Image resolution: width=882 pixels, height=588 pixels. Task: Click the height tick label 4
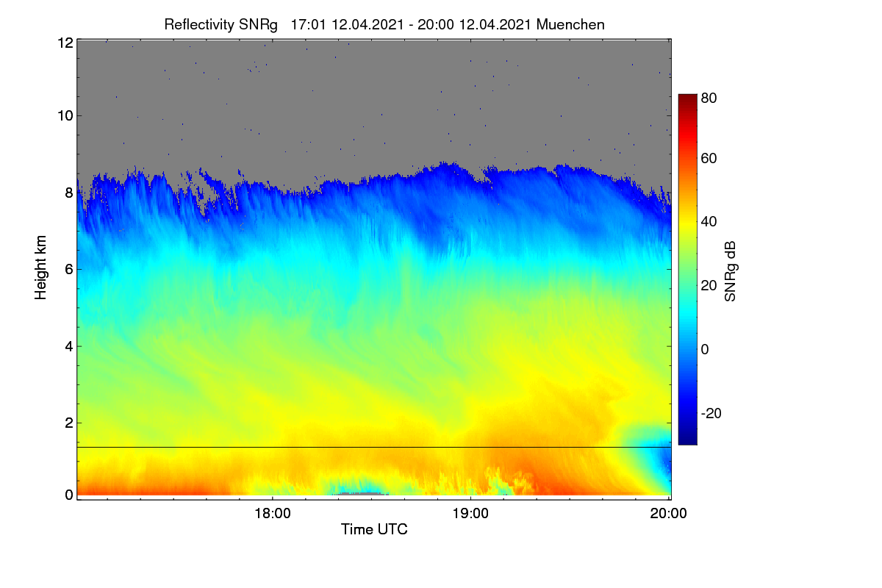point(69,346)
